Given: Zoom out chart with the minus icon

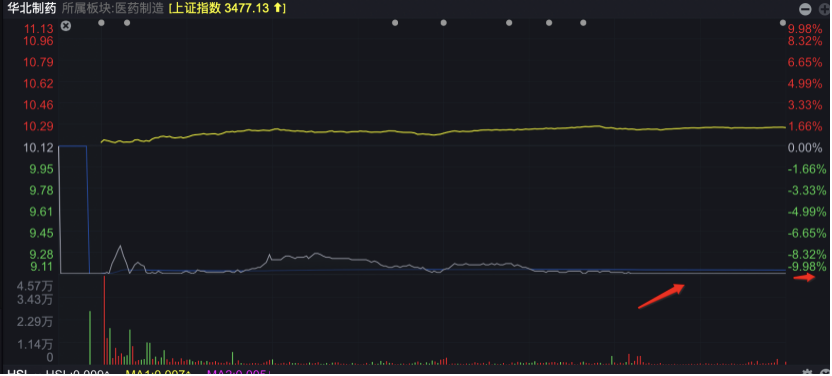Looking at the screenshot, I should tap(805, 9).
